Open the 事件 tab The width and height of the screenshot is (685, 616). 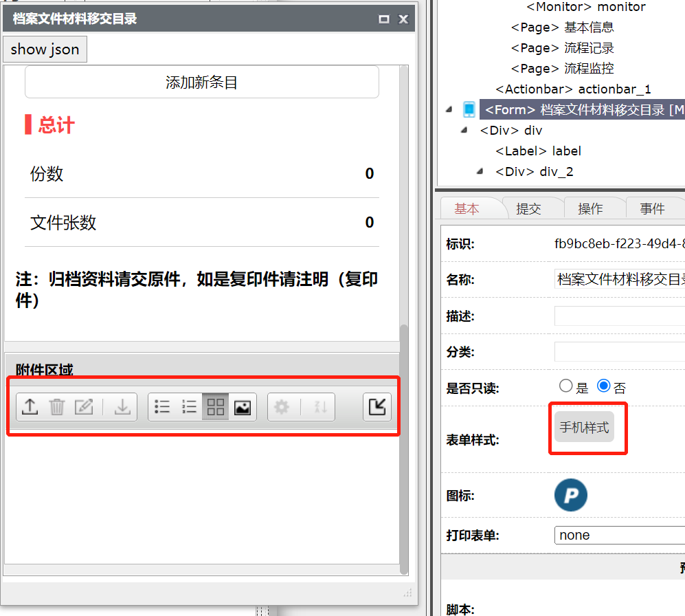click(x=654, y=206)
